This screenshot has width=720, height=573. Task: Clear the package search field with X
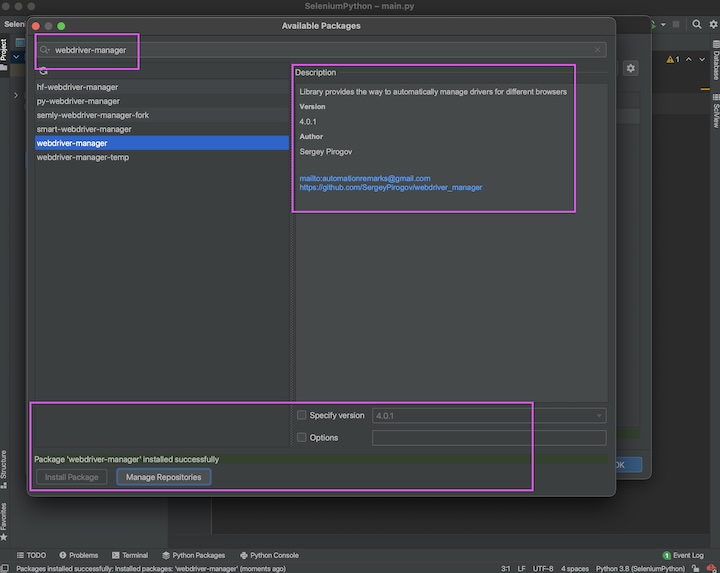coord(598,49)
